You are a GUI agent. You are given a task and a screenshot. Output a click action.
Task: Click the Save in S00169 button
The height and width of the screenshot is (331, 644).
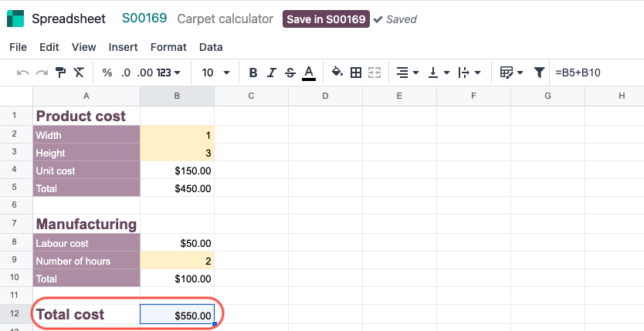pyautogui.click(x=326, y=19)
